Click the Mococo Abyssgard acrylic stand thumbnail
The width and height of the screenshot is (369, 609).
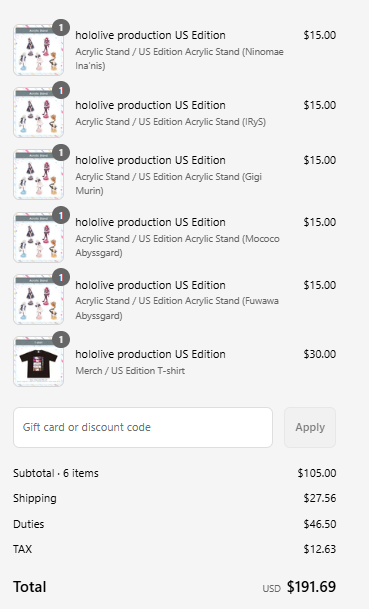38,237
